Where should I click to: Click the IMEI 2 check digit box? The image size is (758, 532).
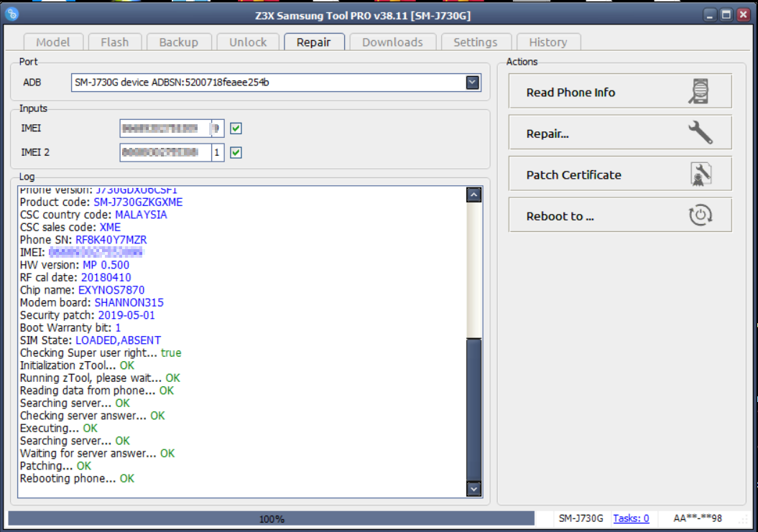click(x=217, y=153)
